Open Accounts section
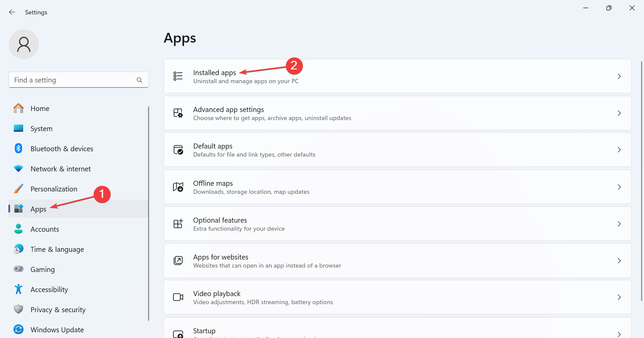This screenshot has width=644, height=338. pos(78,229)
